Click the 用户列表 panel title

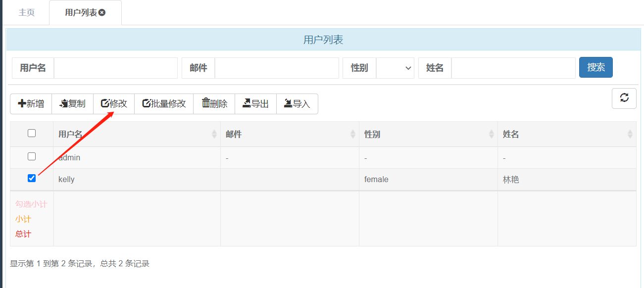click(x=323, y=40)
